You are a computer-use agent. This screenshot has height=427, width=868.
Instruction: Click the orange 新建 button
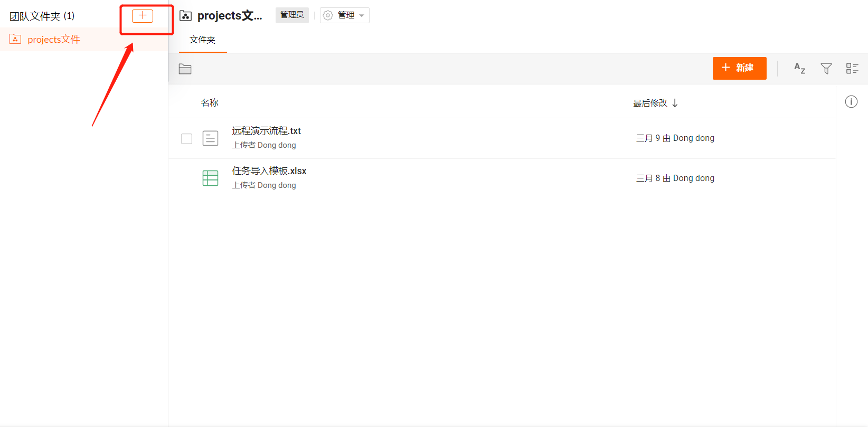[x=739, y=68]
